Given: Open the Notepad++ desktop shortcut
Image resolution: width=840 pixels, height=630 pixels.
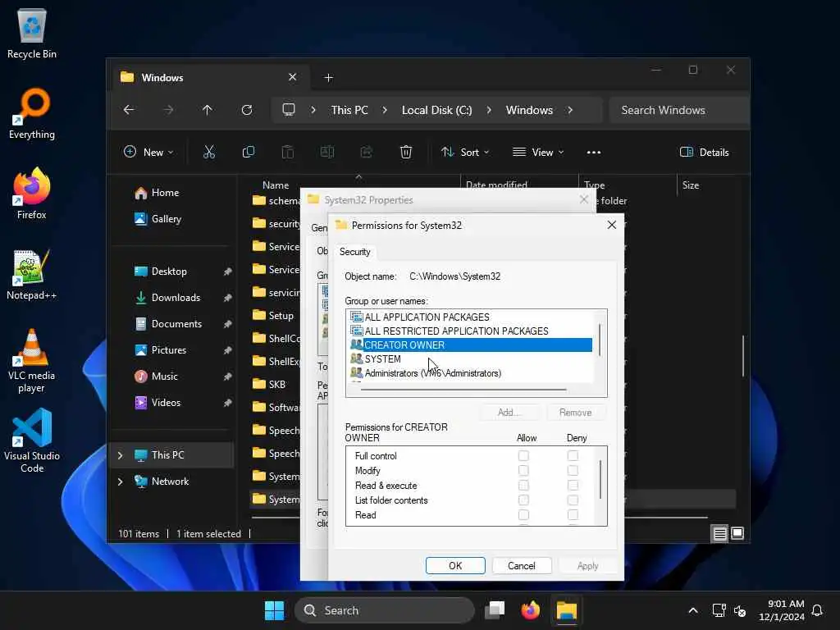Looking at the screenshot, I should click(x=32, y=275).
